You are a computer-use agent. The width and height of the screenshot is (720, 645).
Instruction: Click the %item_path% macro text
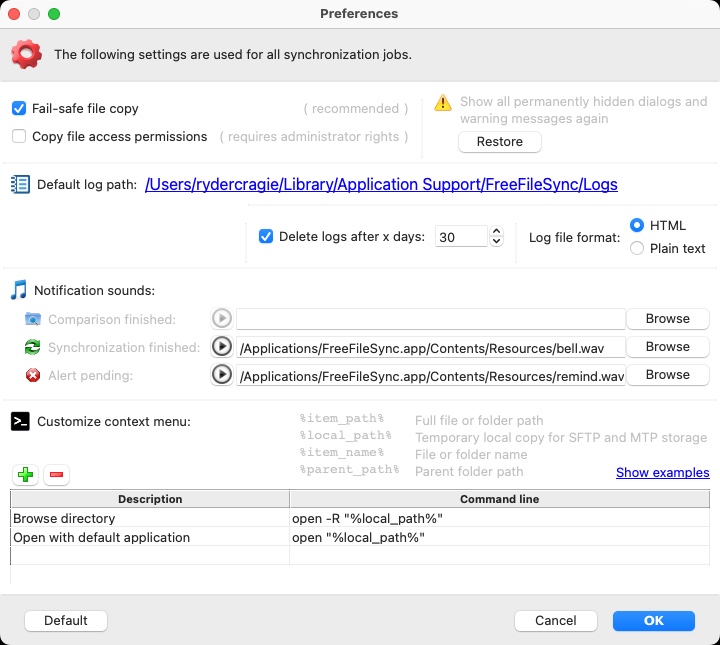coord(342,418)
